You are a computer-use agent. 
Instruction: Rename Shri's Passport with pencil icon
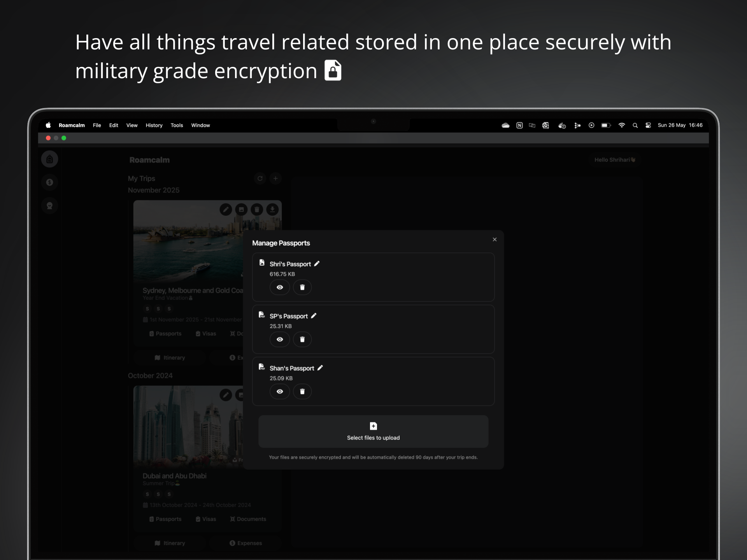click(317, 264)
